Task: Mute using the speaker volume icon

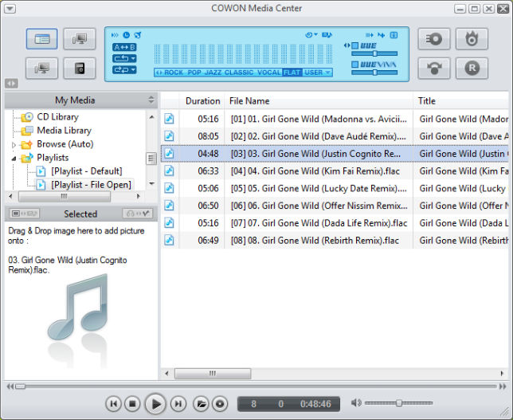Action: [x=356, y=402]
